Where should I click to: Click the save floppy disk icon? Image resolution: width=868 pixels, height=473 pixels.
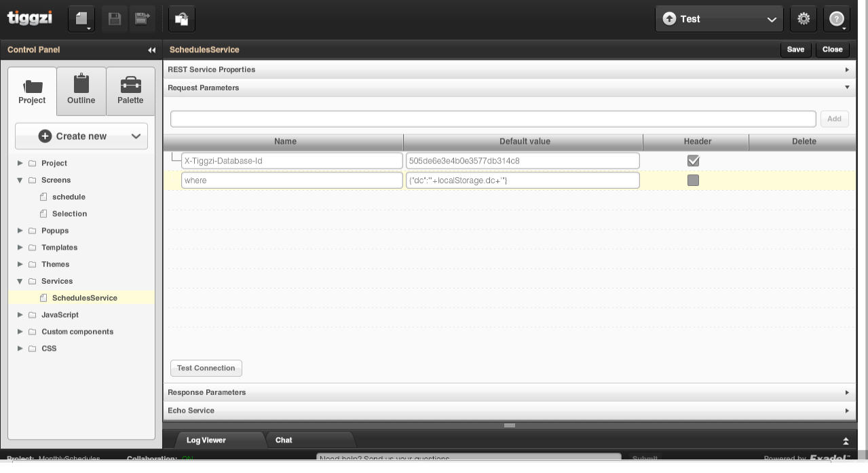point(114,19)
